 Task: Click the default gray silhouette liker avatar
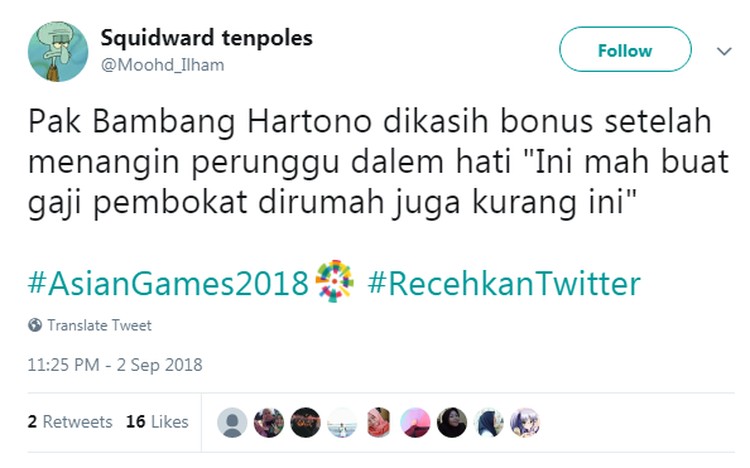232,423
